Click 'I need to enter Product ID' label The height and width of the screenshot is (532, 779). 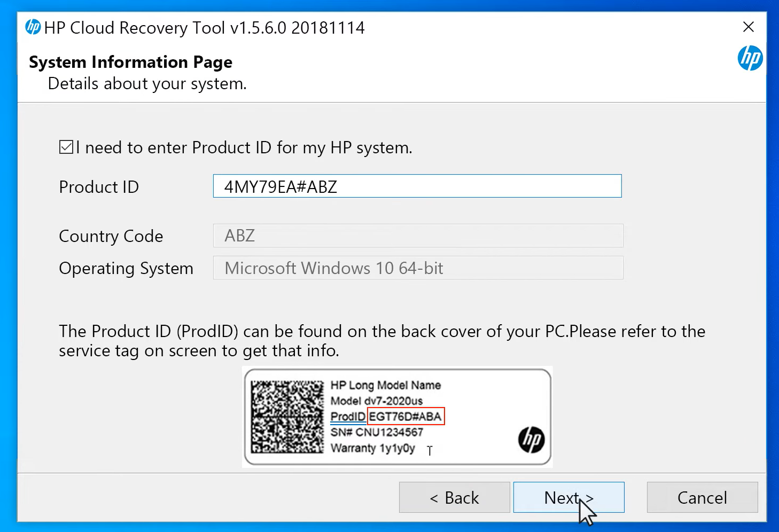point(244,147)
